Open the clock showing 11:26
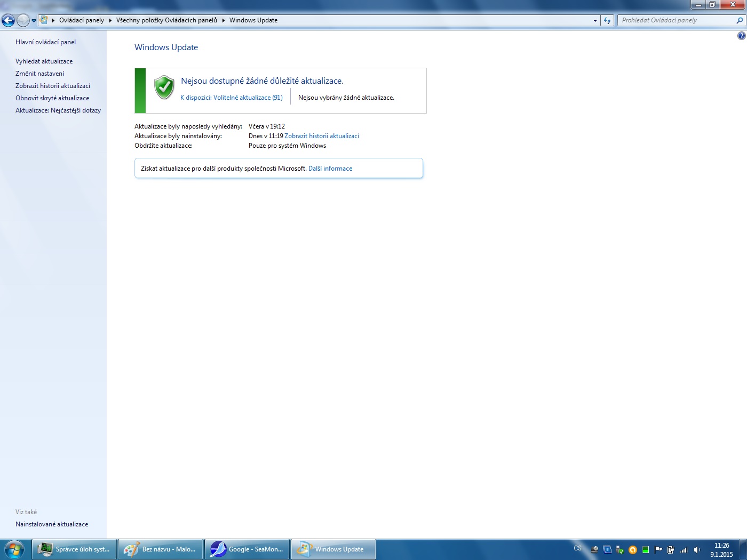 [x=721, y=550]
